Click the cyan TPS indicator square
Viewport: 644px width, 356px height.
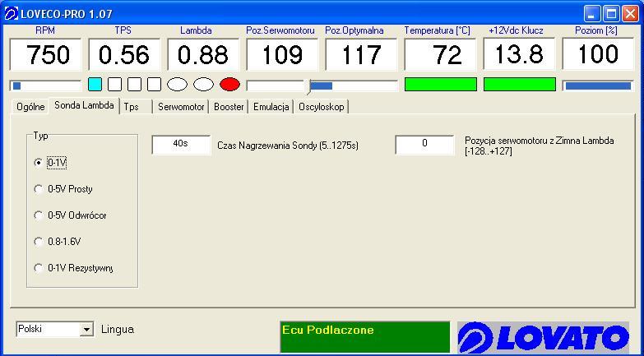(x=95, y=84)
